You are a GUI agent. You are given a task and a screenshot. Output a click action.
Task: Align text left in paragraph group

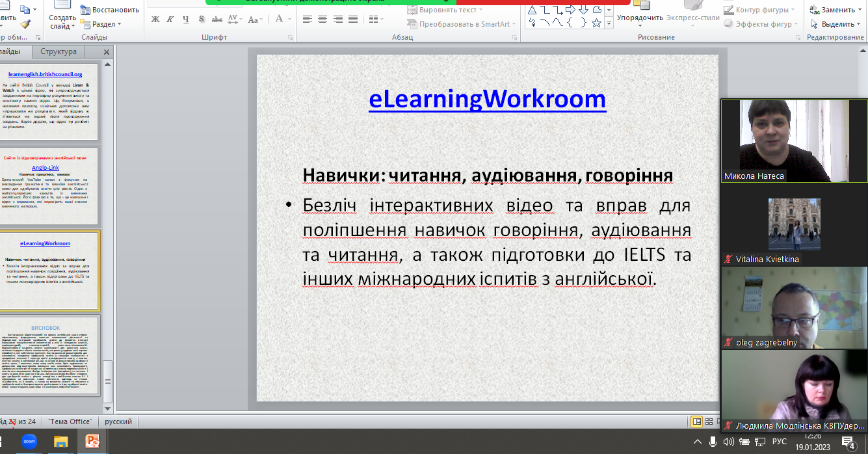click(308, 19)
